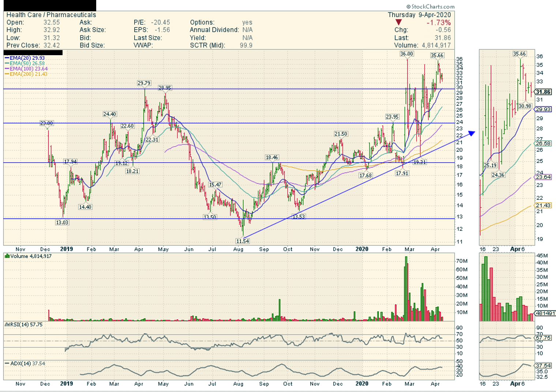Click the 37.54 ADX value tag

543,365
